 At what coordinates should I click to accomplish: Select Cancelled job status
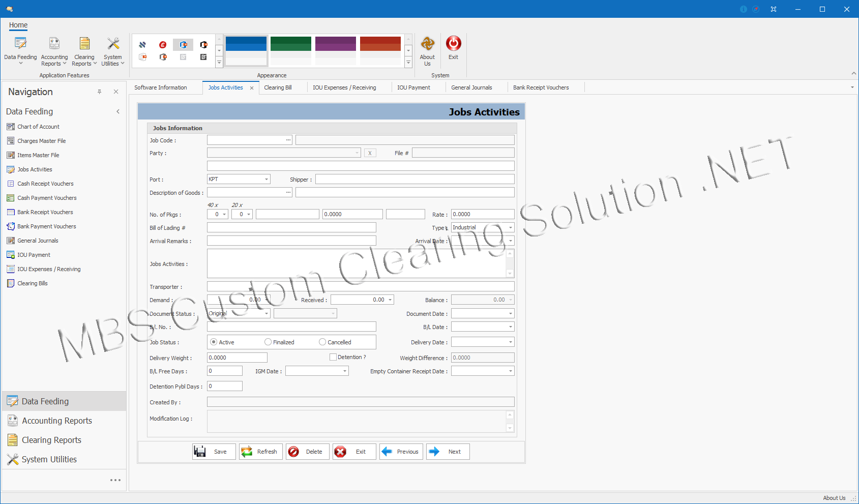[322, 342]
